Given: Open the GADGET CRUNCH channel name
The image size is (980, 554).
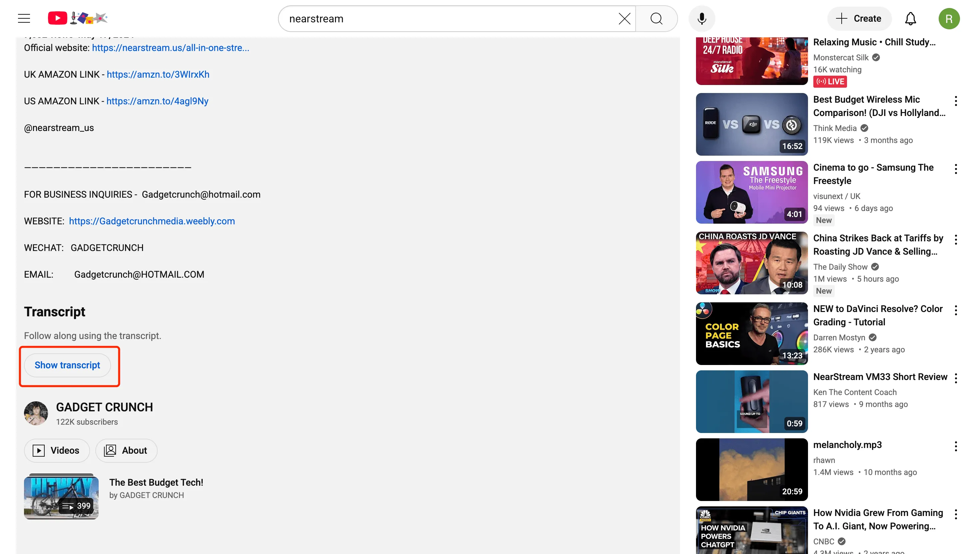Looking at the screenshot, I should point(104,407).
